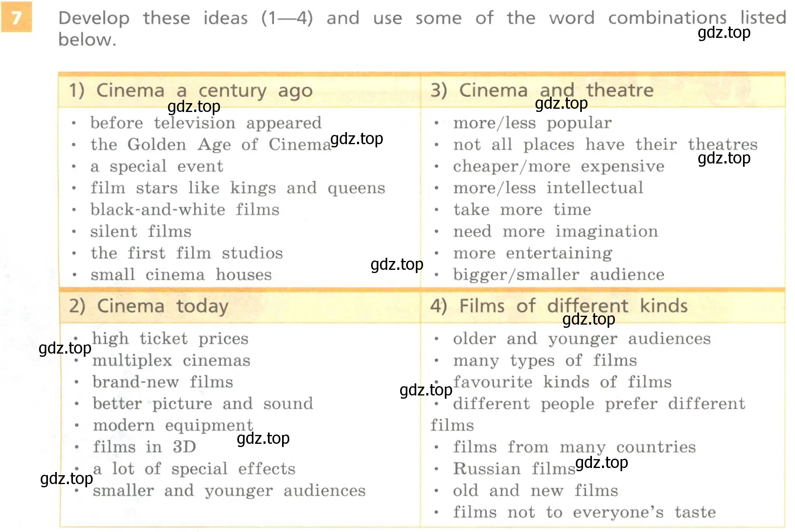
Task: Click the instruction line 'Develop these ideas'
Action: (422, 18)
